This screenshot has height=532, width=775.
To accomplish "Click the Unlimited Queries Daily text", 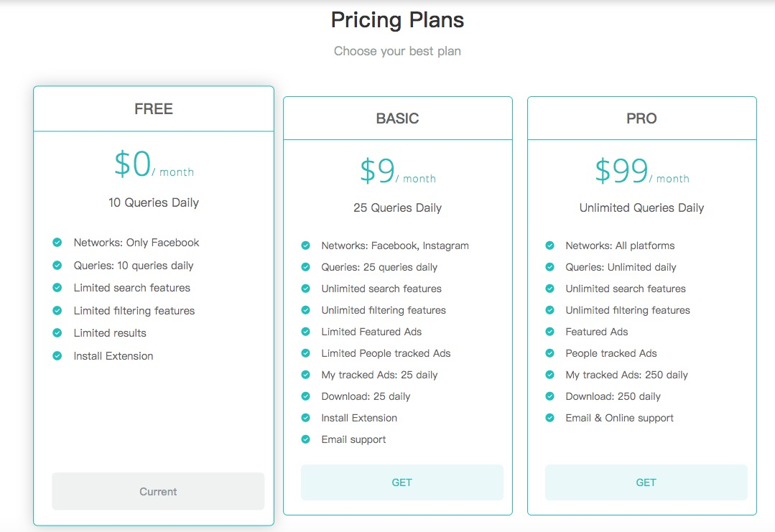I will tap(641, 208).
